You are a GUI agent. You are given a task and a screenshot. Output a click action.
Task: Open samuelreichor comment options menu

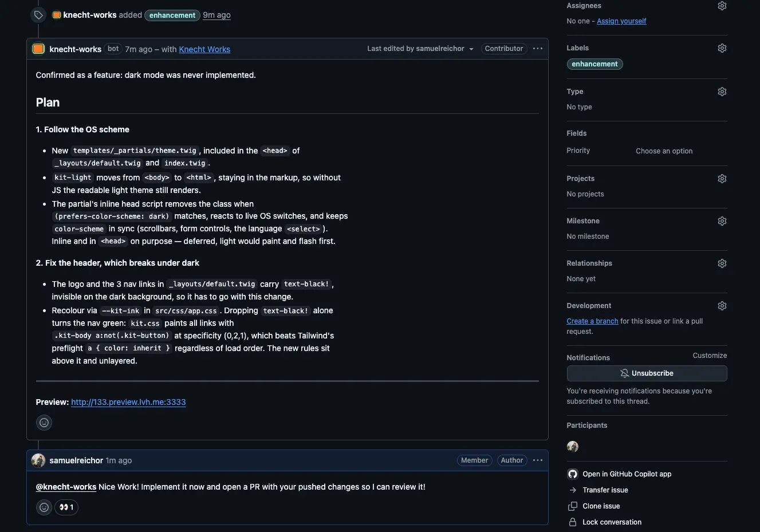538,460
